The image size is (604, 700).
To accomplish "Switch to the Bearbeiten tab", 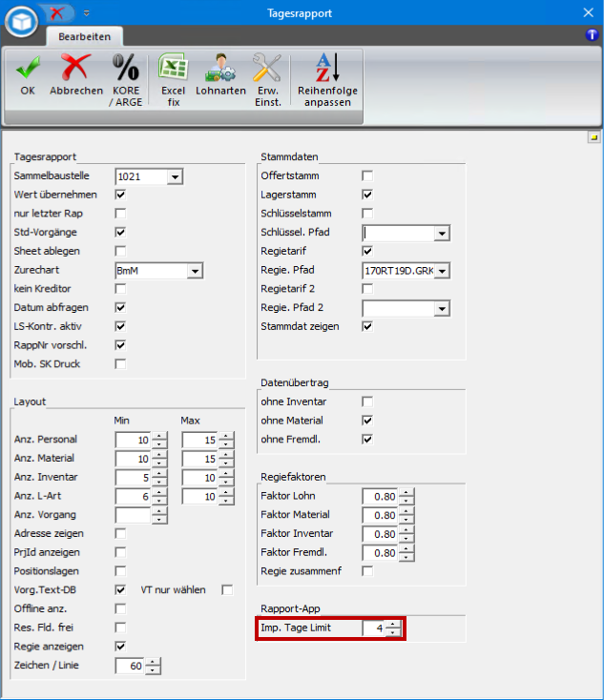I will [x=84, y=36].
